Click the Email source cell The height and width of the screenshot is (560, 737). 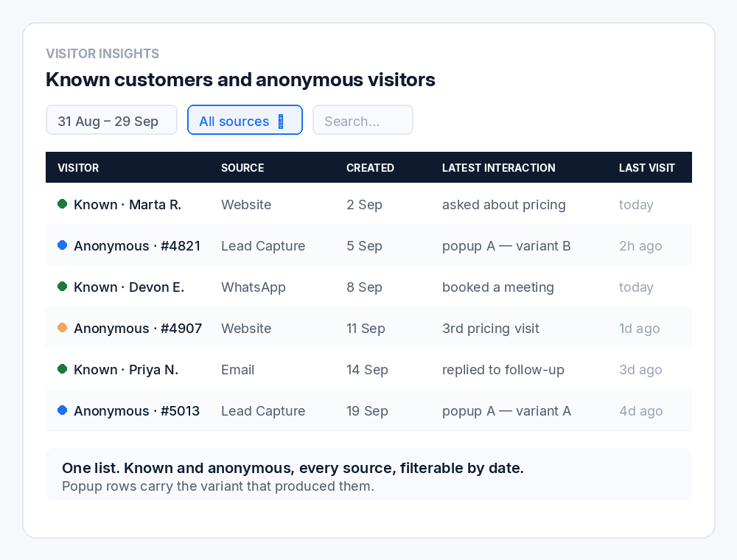coord(237,370)
